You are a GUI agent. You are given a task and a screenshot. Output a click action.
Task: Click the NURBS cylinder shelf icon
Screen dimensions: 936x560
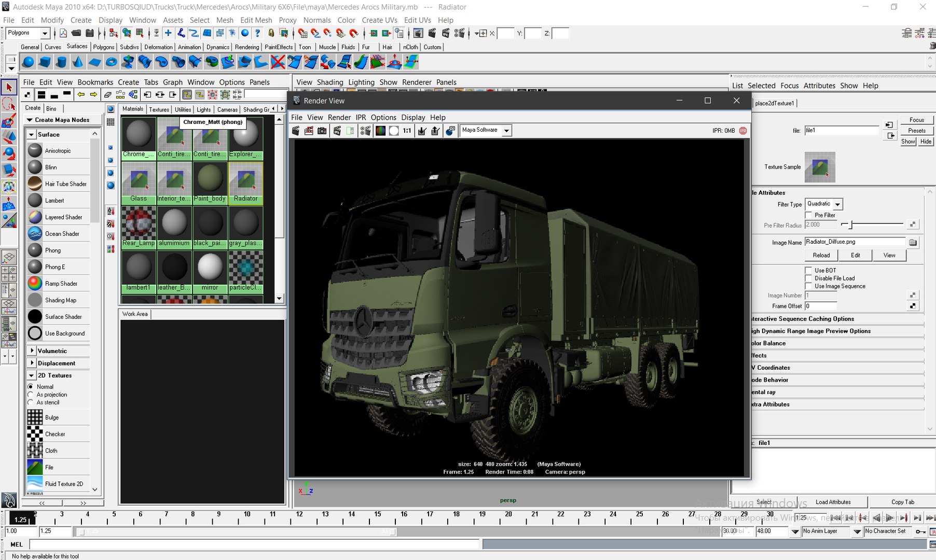(x=61, y=62)
